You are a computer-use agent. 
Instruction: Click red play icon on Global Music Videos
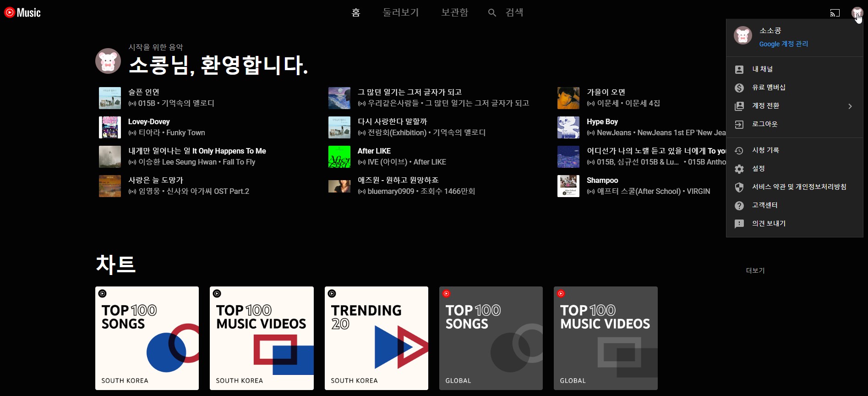[x=561, y=293]
